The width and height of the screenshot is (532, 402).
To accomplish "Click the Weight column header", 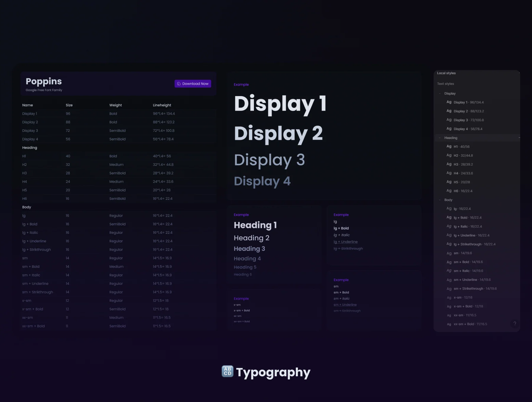I will pos(116,105).
